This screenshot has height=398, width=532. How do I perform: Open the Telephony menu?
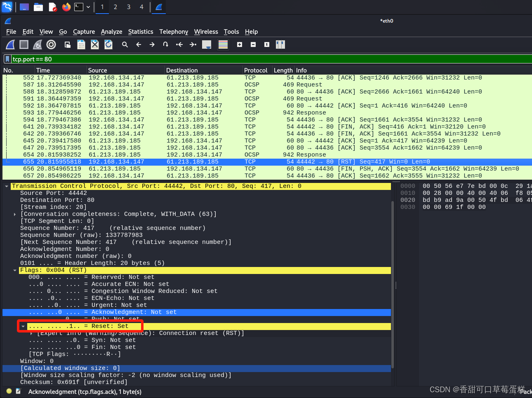(x=174, y=32)
